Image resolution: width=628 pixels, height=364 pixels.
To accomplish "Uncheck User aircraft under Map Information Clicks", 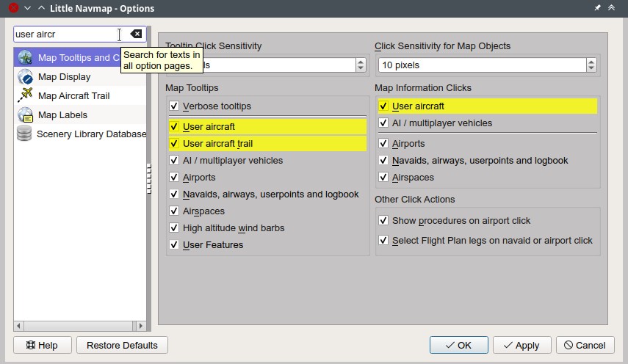I will click(383, 106).
